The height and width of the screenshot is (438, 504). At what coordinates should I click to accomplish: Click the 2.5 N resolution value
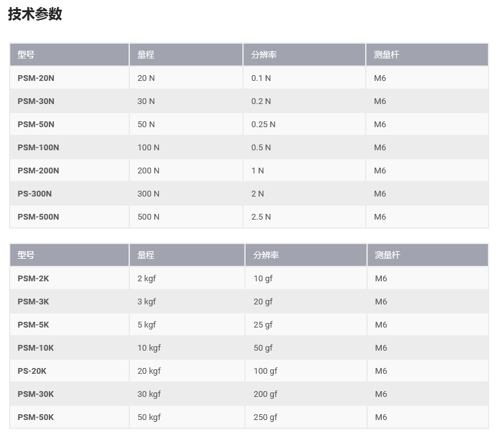(261, 217)
